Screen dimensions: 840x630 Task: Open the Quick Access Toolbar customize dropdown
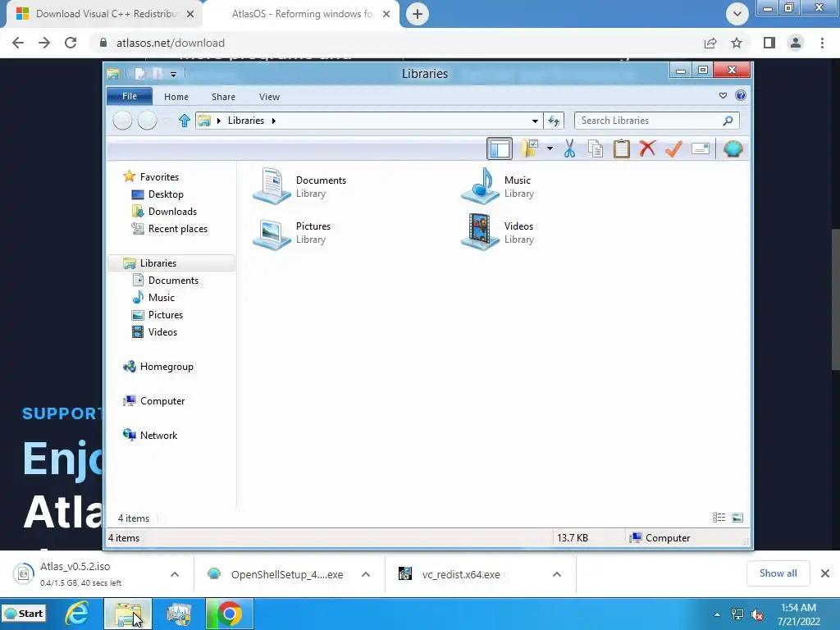click(174, 75)
